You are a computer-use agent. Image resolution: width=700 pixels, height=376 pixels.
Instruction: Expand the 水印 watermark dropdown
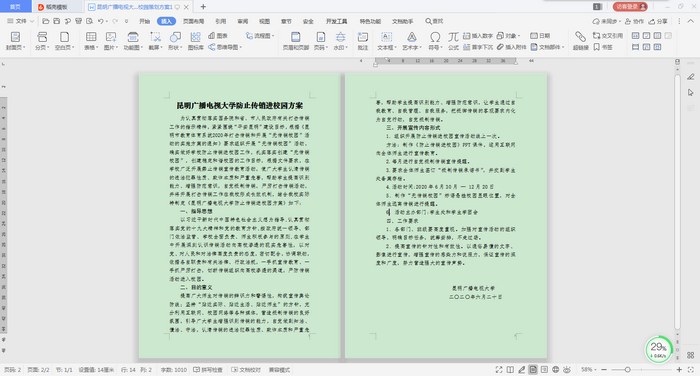[x=346, y=47]
